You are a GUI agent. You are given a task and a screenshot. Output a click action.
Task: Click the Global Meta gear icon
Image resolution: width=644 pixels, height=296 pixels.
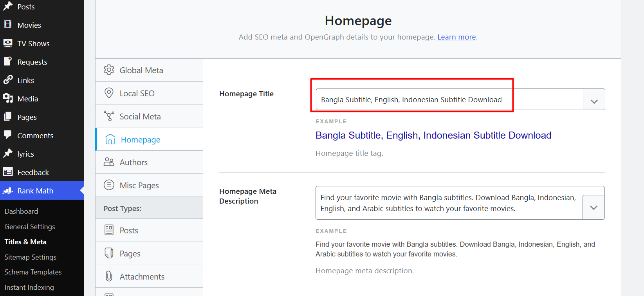click(x=109, y=70)
